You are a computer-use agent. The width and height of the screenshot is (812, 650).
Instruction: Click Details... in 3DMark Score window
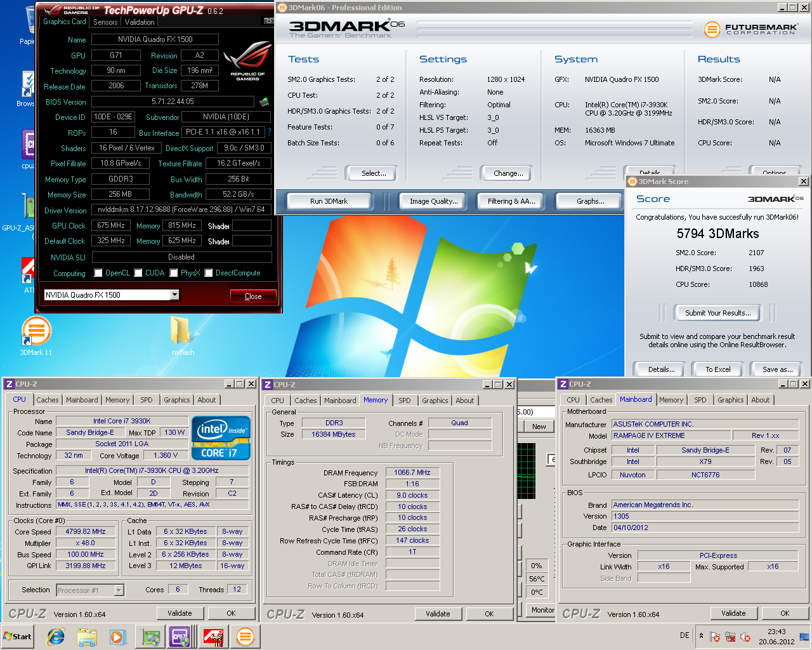pos(661,369)
